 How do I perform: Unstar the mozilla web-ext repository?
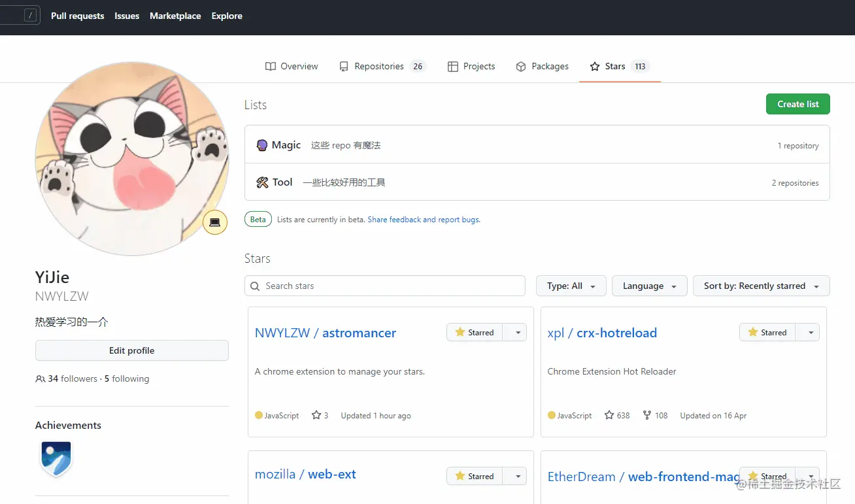pyautogui.click(x=475, y=476)
